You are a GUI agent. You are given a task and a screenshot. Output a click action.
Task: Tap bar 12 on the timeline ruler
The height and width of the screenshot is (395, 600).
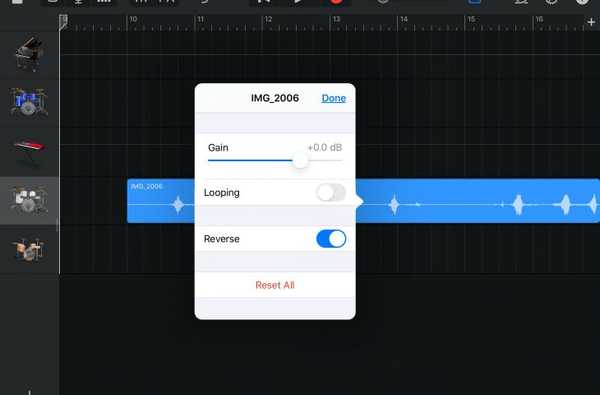[x=269, y=19]
